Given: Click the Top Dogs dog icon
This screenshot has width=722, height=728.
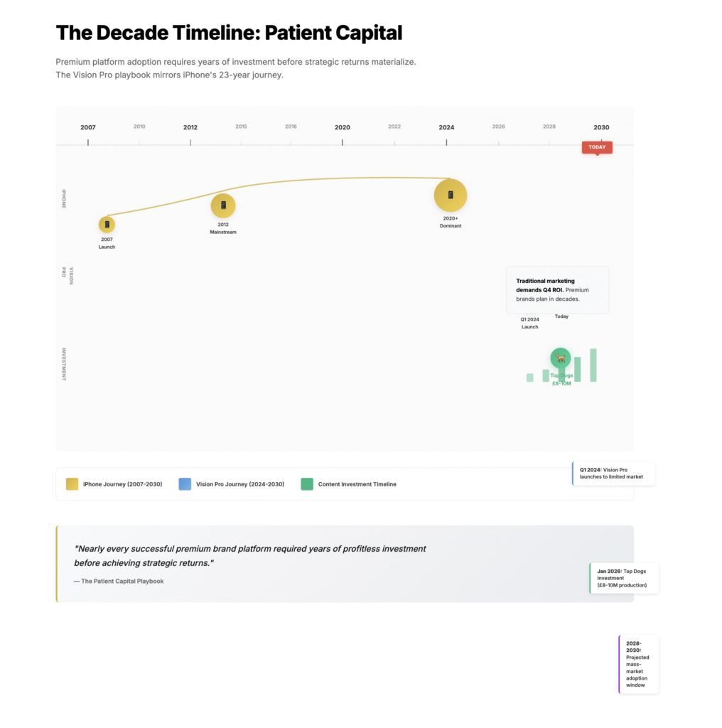Looking at the screenshot, I should pyautogui.click(x=560, y=358).
